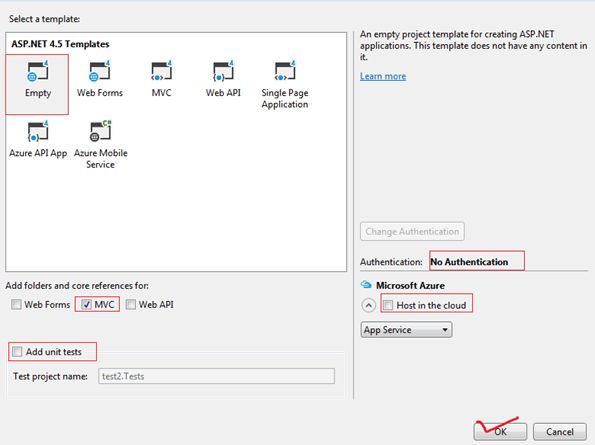The width and height of the screenshot is (595, 445).
Task: Click the Authentication: label
Action: click(391, 262)
